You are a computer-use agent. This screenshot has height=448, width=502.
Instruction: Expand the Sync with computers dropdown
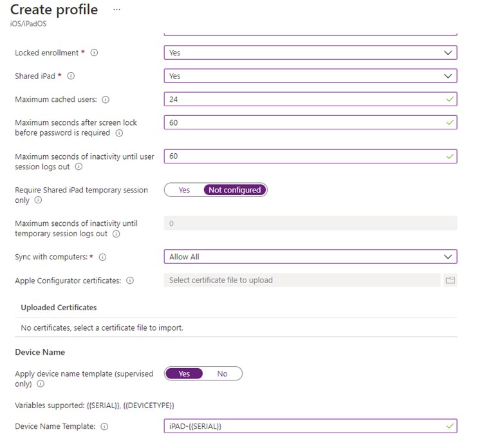click(310, 257)
